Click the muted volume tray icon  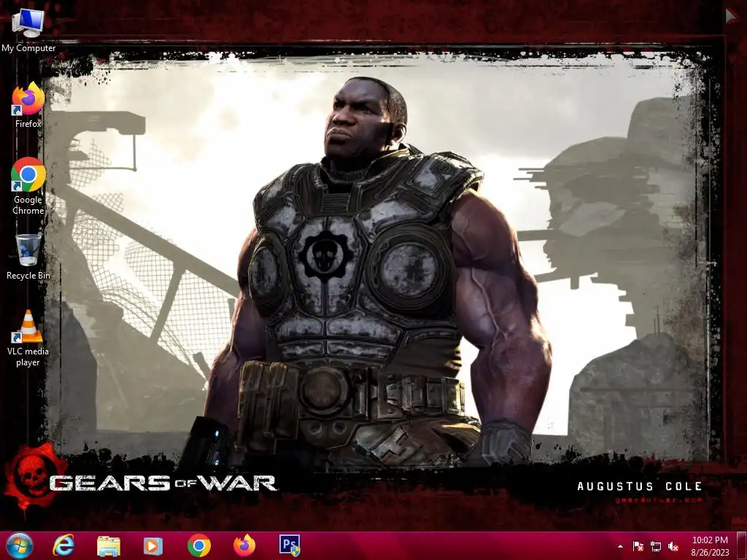[x=673, y=547]
